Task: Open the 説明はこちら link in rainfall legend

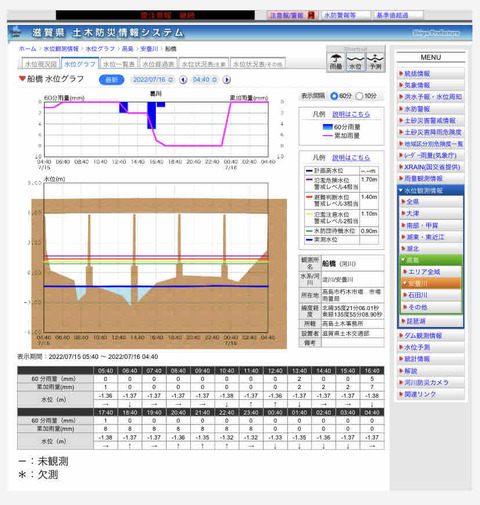Action: (351, 114)
